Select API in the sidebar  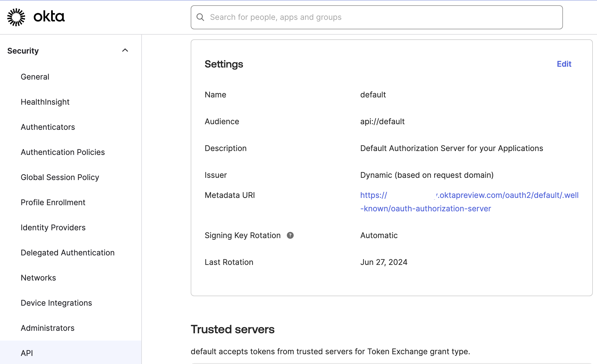click(27, 353)
